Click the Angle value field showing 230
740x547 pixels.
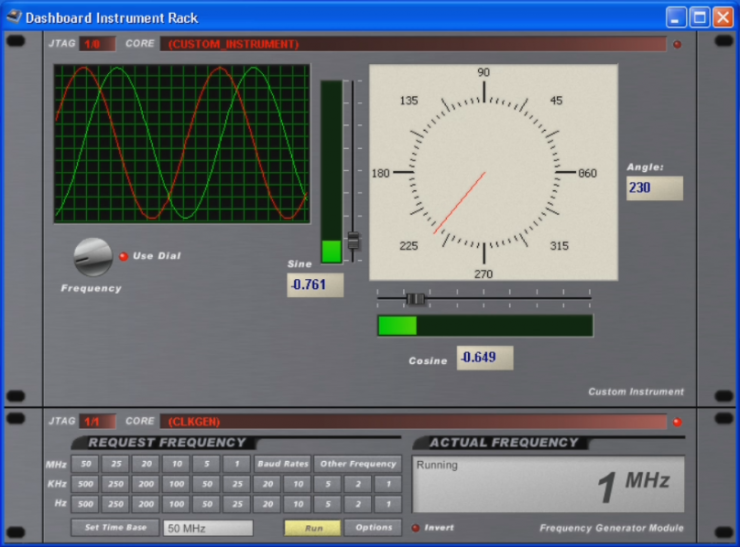point(654,188)
